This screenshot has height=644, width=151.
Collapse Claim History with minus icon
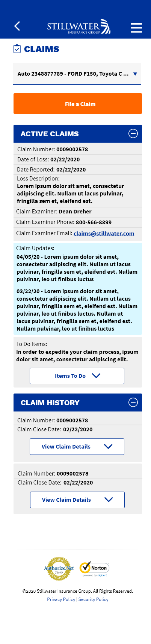(133, 402)
